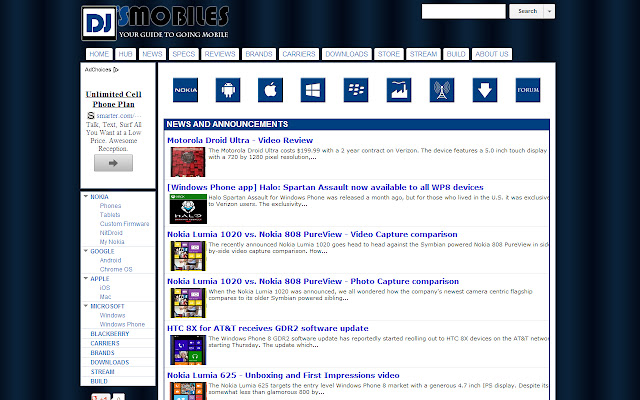The height and width of the screenshot is (400, 640).
Task: Open the Android robot icon
Action: pos(228,90)
